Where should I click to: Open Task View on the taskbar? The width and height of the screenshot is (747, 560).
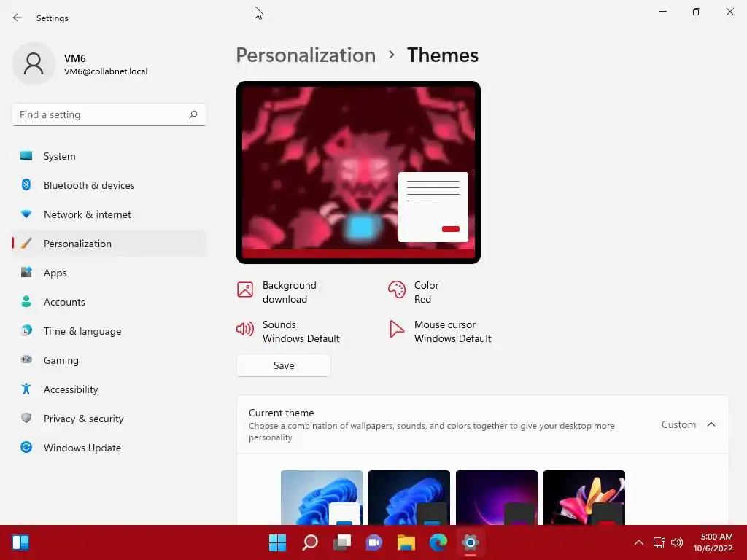click(341, 542)
